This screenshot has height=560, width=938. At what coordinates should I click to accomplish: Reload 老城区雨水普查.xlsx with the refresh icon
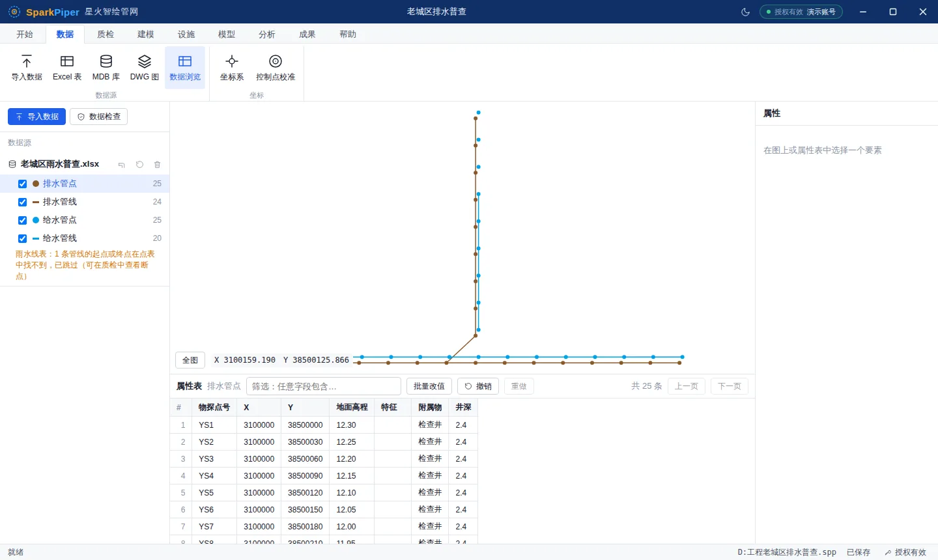139,165
